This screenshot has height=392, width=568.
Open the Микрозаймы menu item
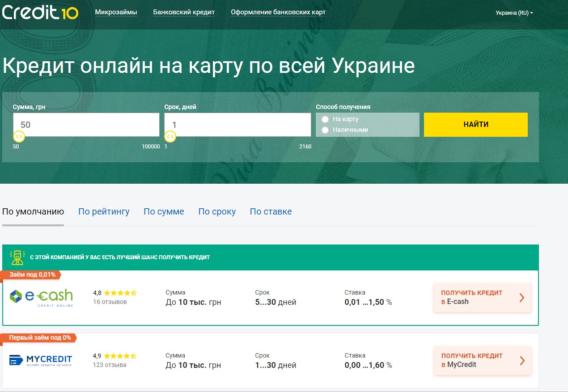pos(116,12)
